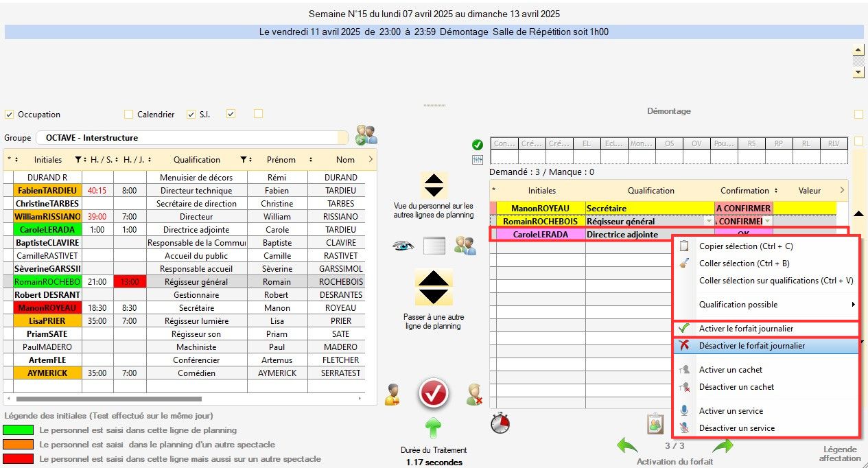Click the equalizer sliders icon under green check
Screen dimensions: 868x468
pyautogui.click(x=478, y=159)
